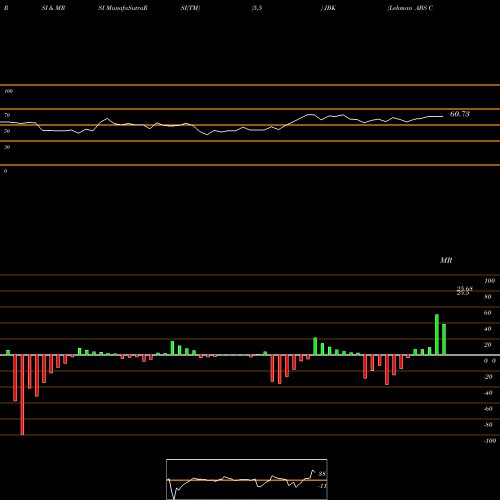The width and height of the screenshot is (500, 500).
Task: Click the 25.68 value label on MR chart
Action: pos(465,289)
